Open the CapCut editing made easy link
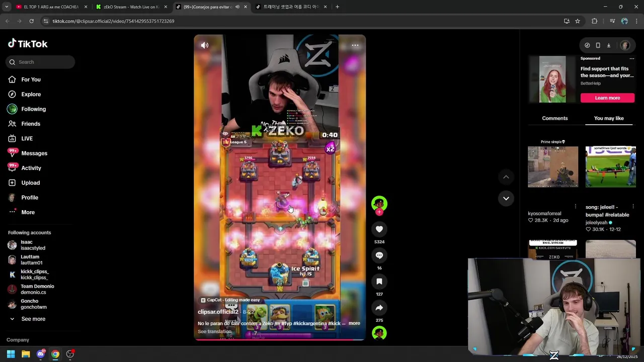644x362 pixels. pyautogui.click(x=230, y=300)
